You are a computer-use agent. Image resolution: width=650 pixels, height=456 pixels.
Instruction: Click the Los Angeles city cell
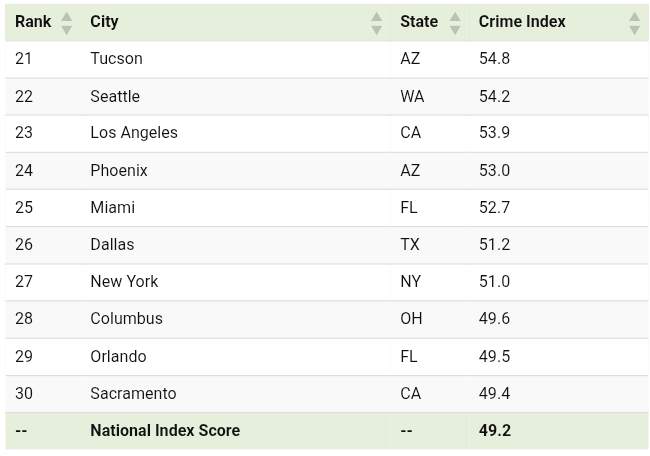coord(134,133)
